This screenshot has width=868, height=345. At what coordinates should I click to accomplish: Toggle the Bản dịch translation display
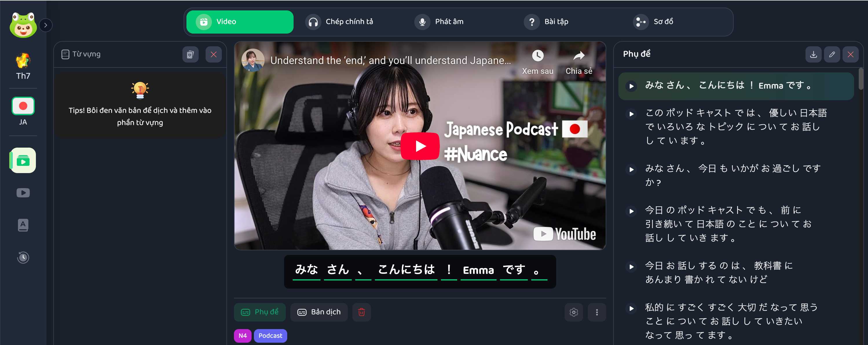[x=319, y=312]
